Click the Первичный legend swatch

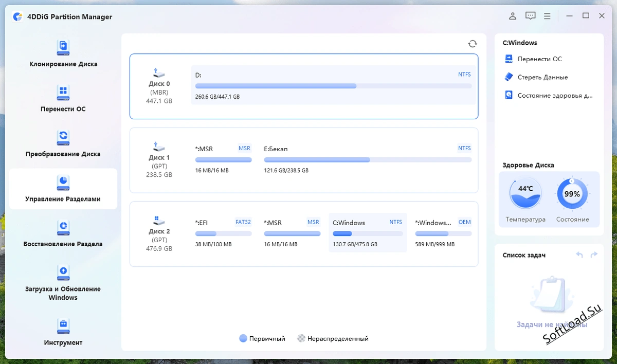pos(243,339)
